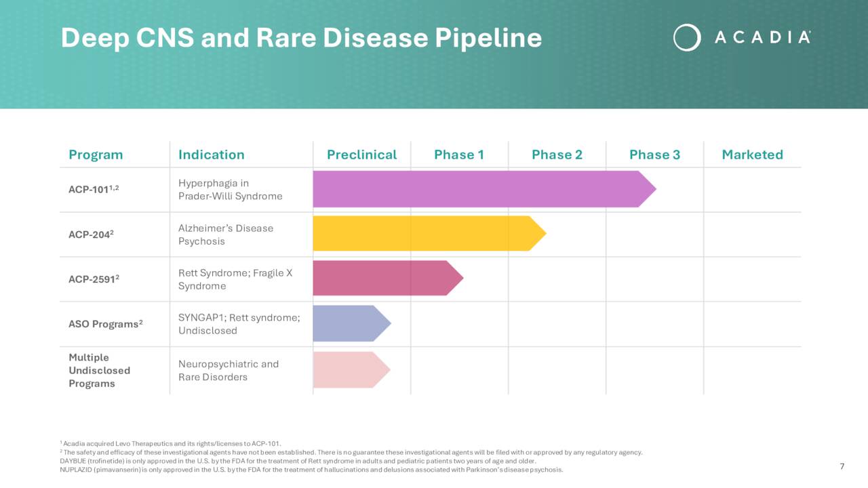Click the 'Phase 1' column header
Viewport: 868px width, 488px height.
[x=459, y=155]
